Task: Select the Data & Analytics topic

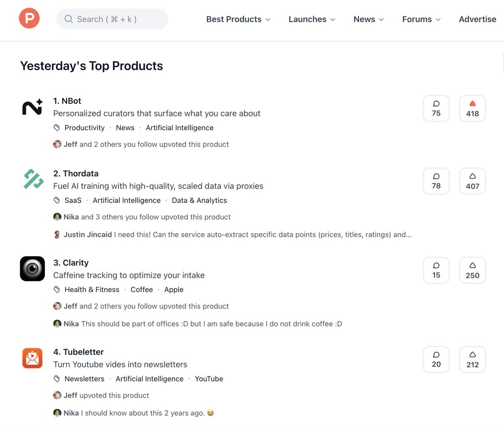Action: point(199,200)
